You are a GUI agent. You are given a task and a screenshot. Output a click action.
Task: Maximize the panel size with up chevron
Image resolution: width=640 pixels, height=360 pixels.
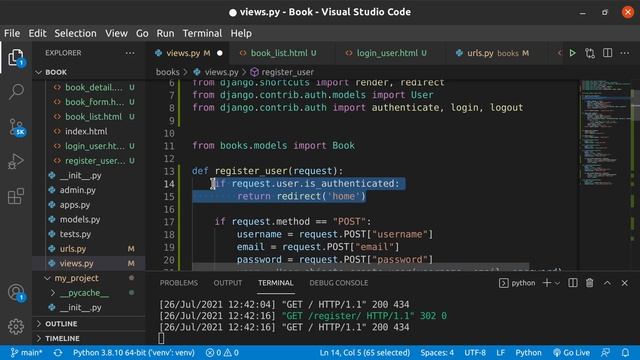pyautogui.click(x=607, y=283)
